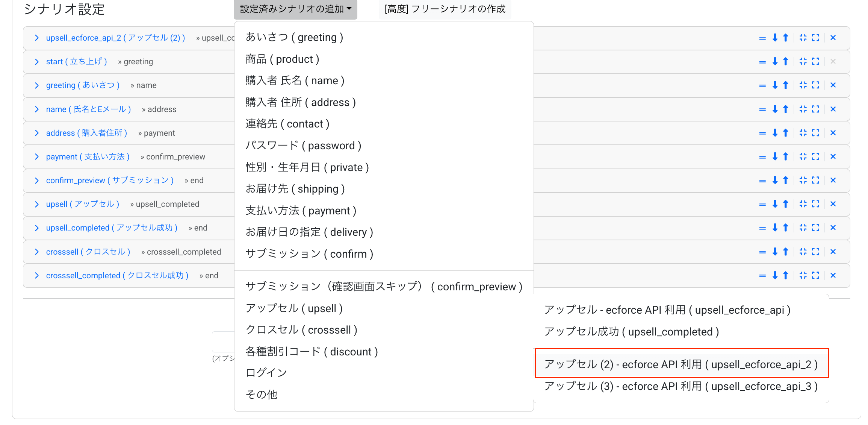Expand the name scenario details

pos(36,109)
